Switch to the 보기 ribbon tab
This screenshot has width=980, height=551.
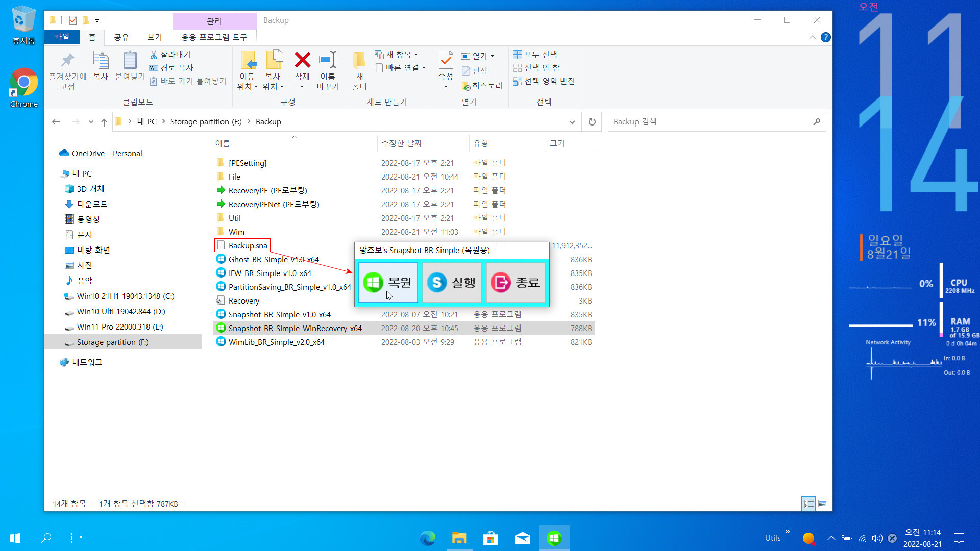155,37
